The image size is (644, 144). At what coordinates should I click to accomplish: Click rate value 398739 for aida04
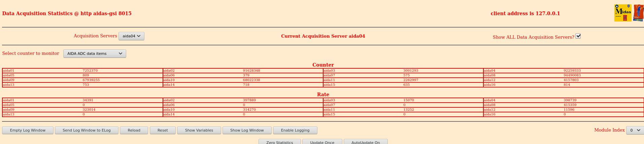point(570,100)
